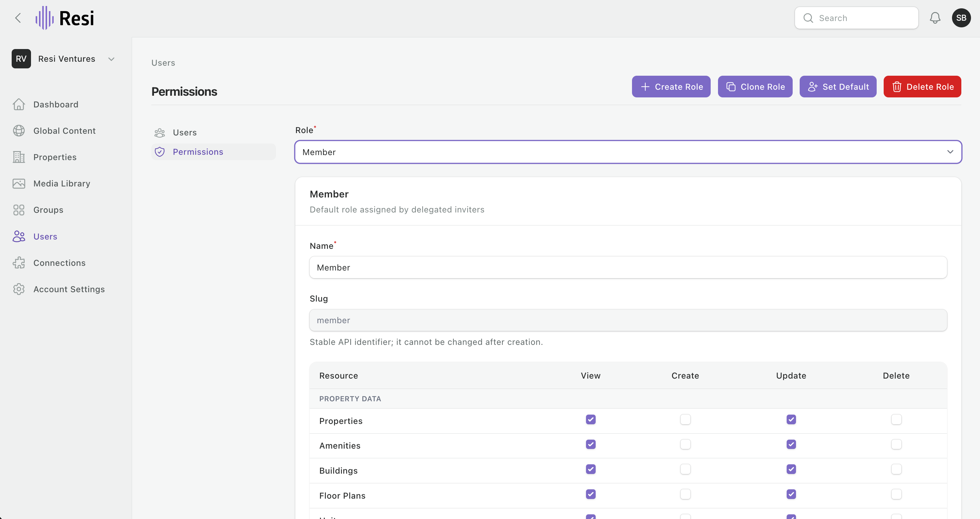Click the PROPERTY DATA section label

pos(350,399)
